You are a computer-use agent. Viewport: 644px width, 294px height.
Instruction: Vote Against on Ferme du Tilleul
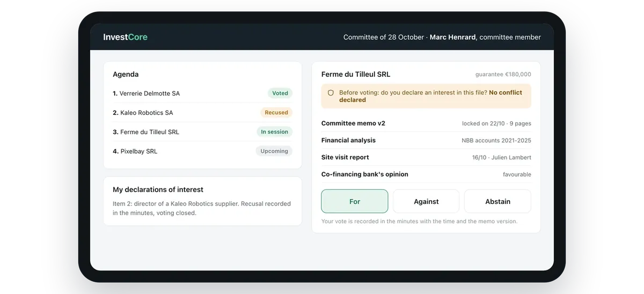pyautogui.click(x=426, y=201)
